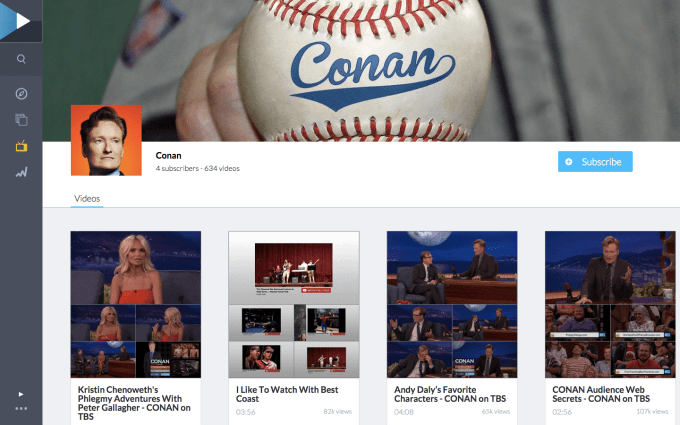Viewport: 680px width, 425px height.
Task: Click the 65k views label
Action: 496,412
